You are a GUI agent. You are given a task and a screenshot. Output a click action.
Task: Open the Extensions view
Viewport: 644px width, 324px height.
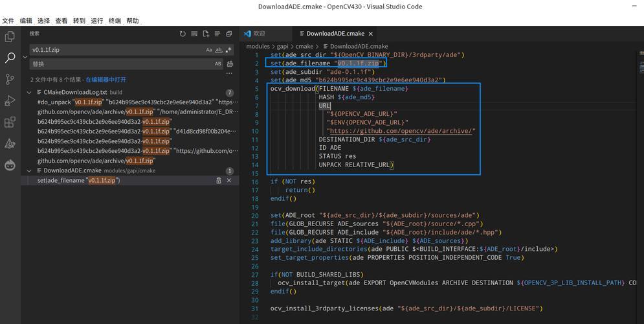click(x=10, y=122)
